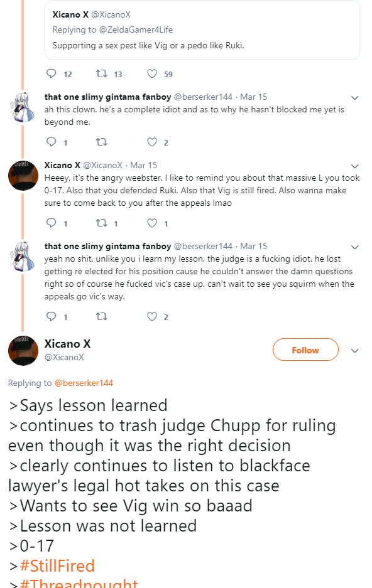This screenshot has width=372, height=588.
Task: Retweet berserker144's 'yeah no shit' tweet
Action: [x=102, y=316]
